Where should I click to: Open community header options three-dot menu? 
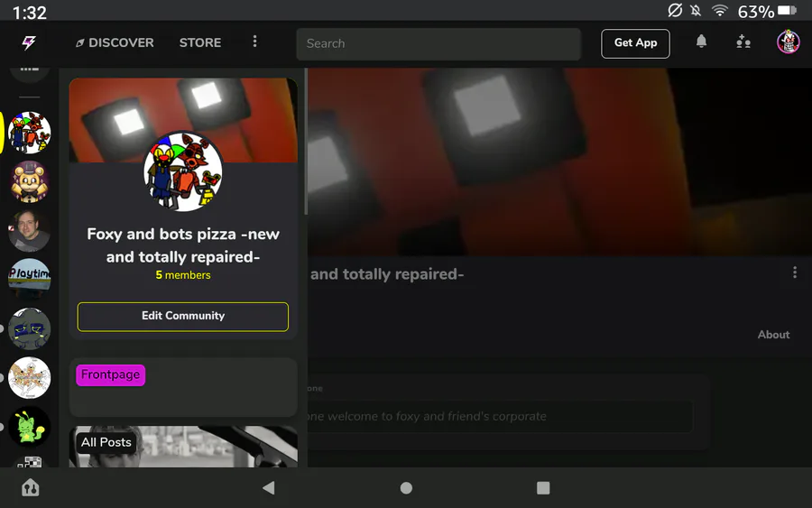point(794,272)
